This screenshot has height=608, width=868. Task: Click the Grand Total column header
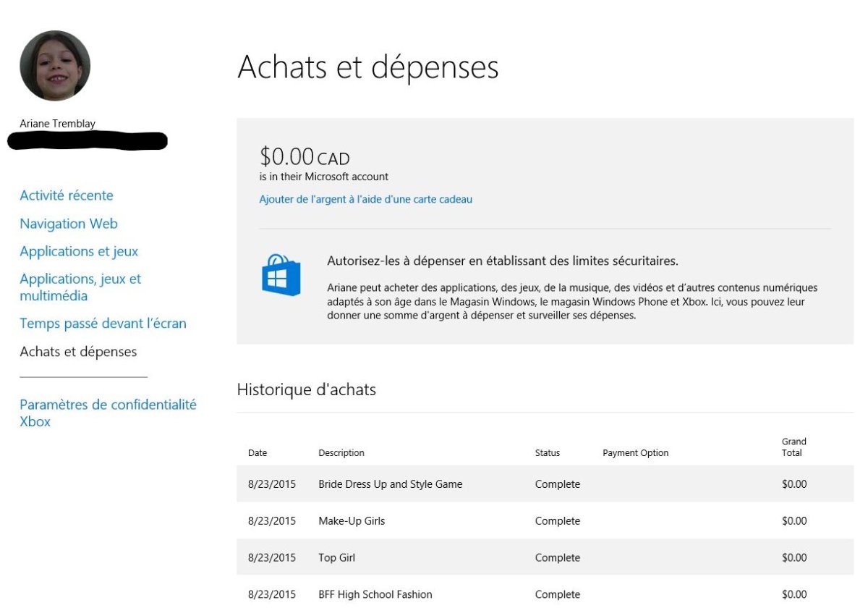pyautogui.click(x=793, y=447)
